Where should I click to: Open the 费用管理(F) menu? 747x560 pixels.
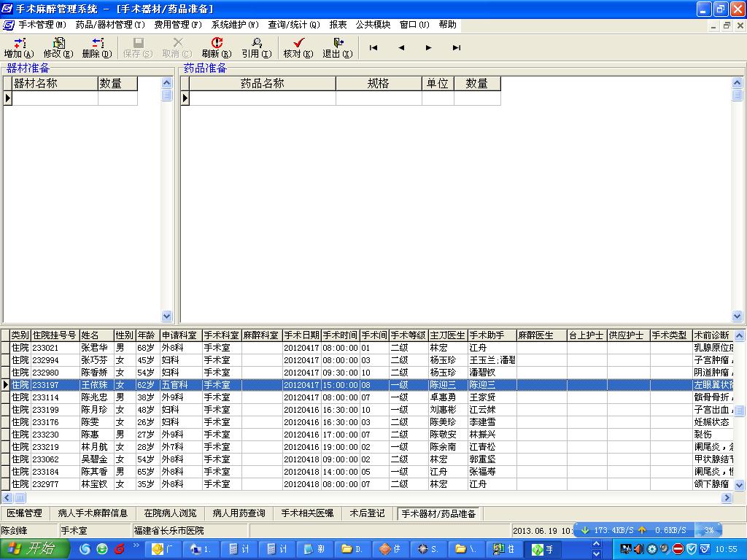pos(178,25)
